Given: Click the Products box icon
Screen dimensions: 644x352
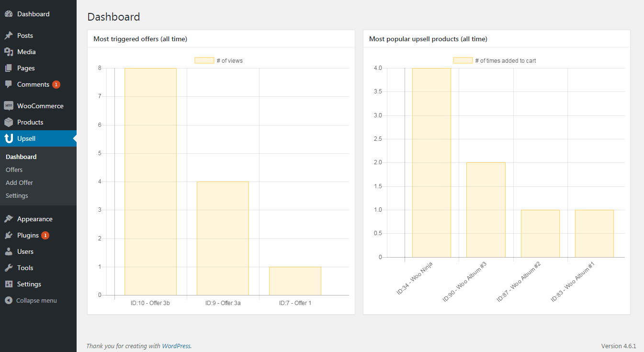Looking at the screenshot, I should 9,122.
